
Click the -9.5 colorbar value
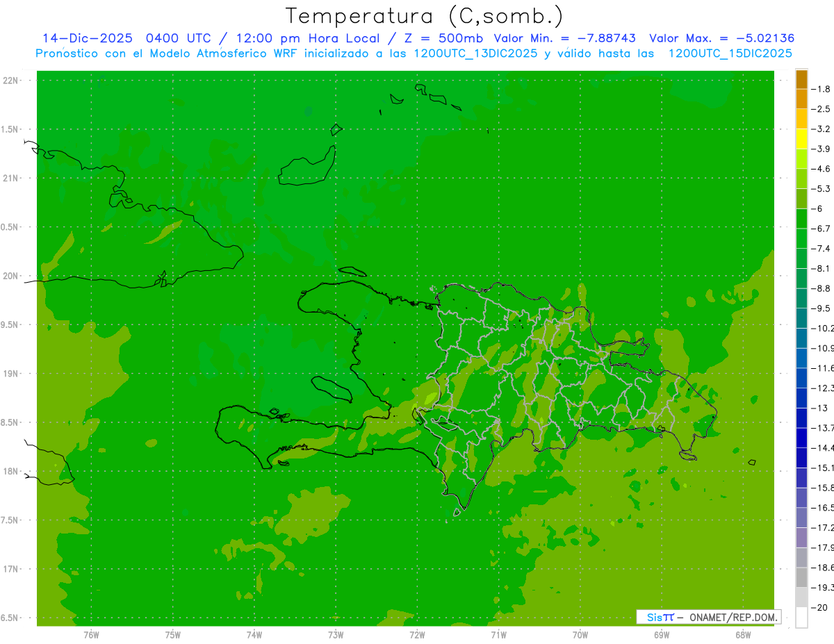click(x=821, y=308)
